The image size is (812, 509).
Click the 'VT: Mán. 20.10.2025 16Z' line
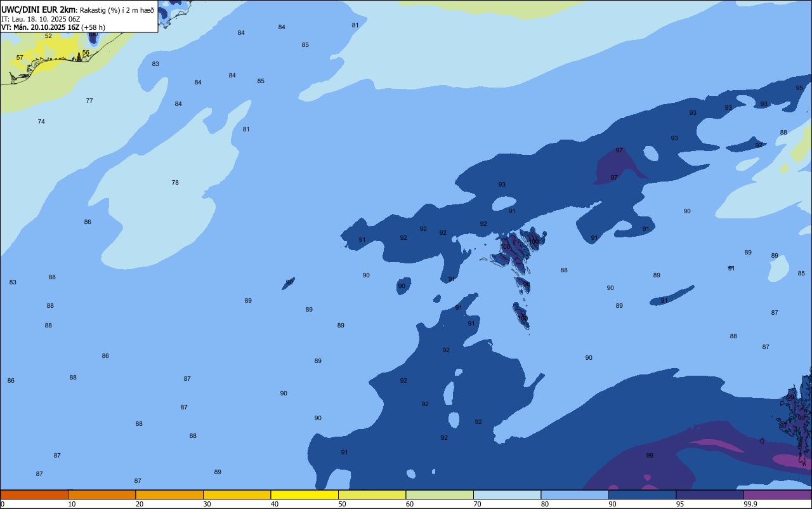click(x=40, y=27)
